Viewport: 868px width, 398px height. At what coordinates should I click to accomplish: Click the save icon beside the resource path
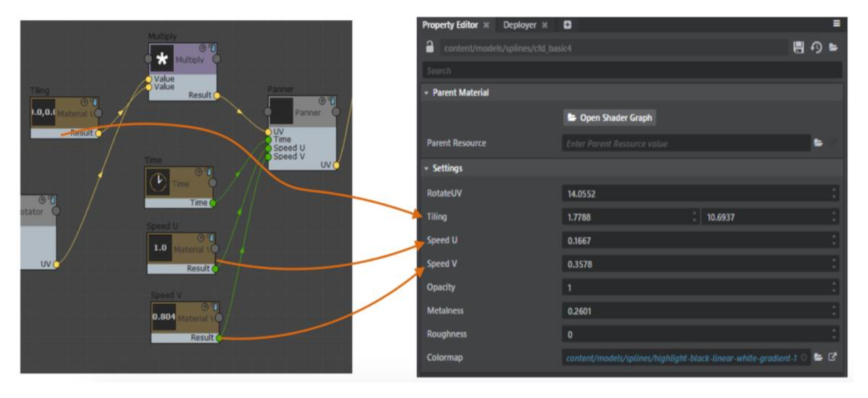pos(798,48)
